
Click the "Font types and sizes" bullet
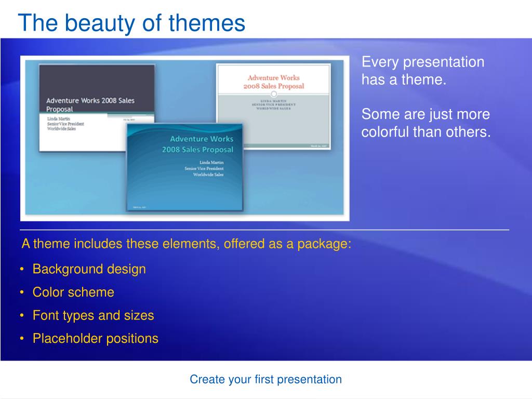click(94, 315)
